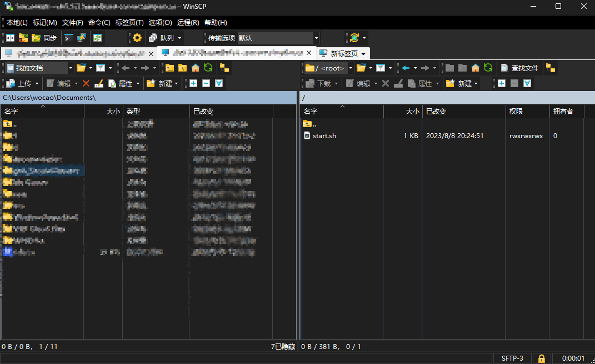The image size is (595, 364).
Task: Click local delete (red X) icon
Action: [x=86, y=83]
